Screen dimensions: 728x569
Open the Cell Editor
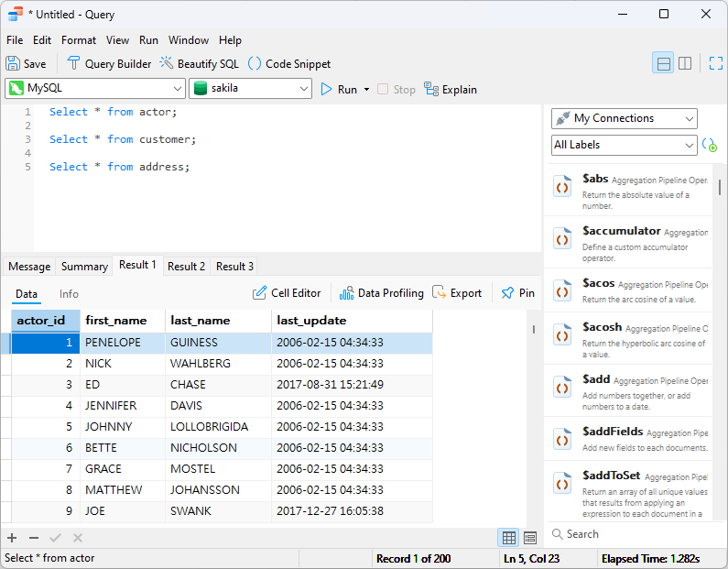[287, 293]
